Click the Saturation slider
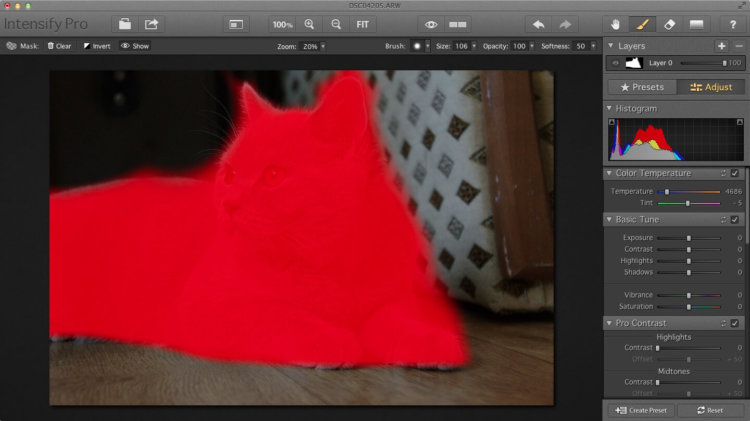Screen dimensions: 750x421 pos(689,307)
